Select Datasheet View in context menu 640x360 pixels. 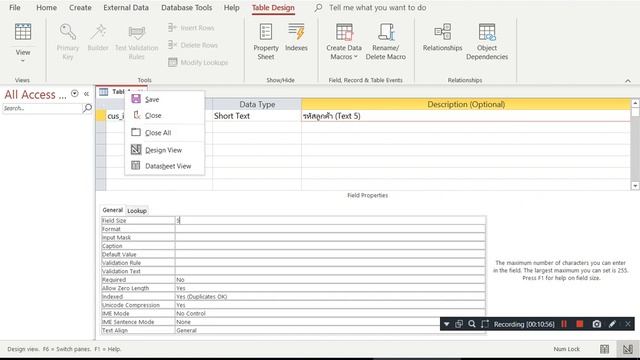tap(164, 166)
